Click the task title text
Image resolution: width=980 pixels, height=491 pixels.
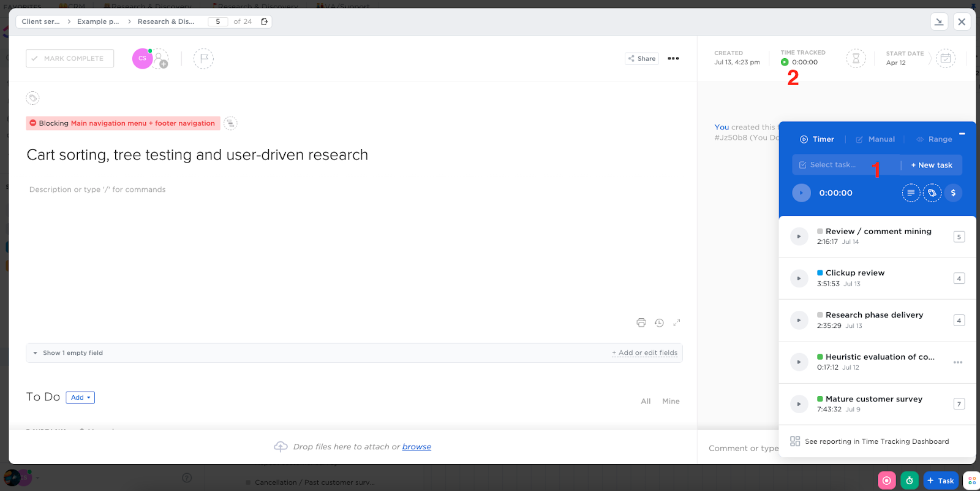(x=197, y=155)
